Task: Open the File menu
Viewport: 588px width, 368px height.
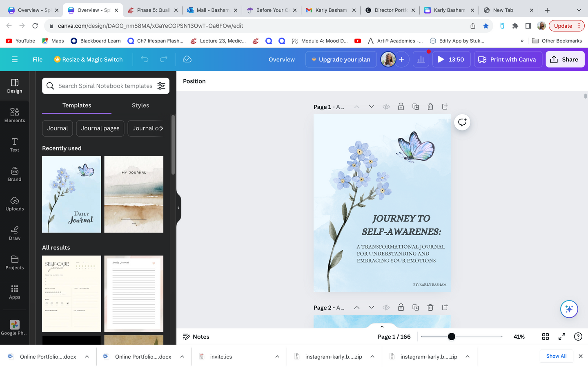Action: 38,59
